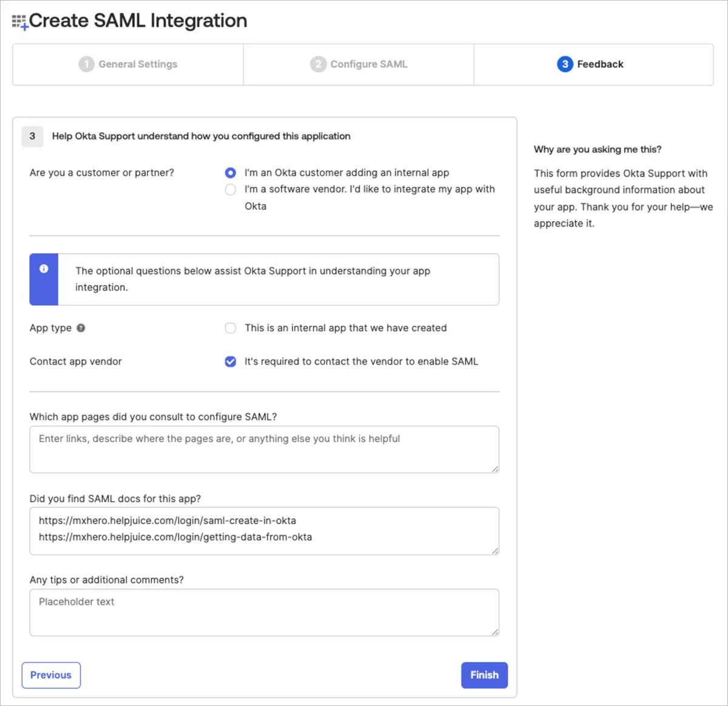This screenshot has width=728, height=706.
Task: Click the Finish button
Action: pyautogui.click(x=484, y=675)
